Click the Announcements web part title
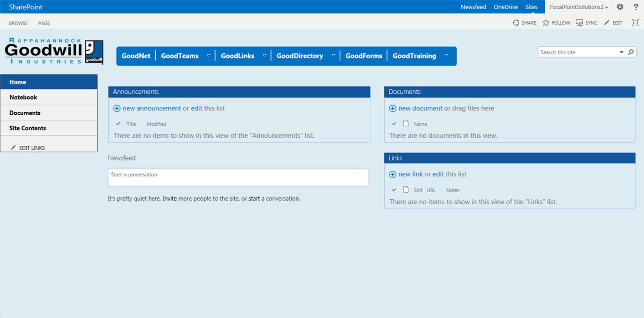The image size is (644, 318). click(x=136, y=92)
